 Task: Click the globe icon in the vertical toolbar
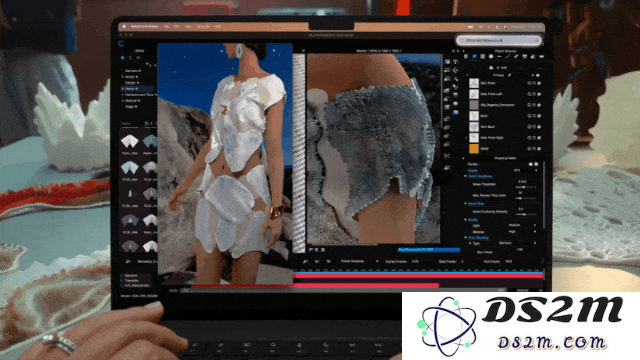[456, 70]
